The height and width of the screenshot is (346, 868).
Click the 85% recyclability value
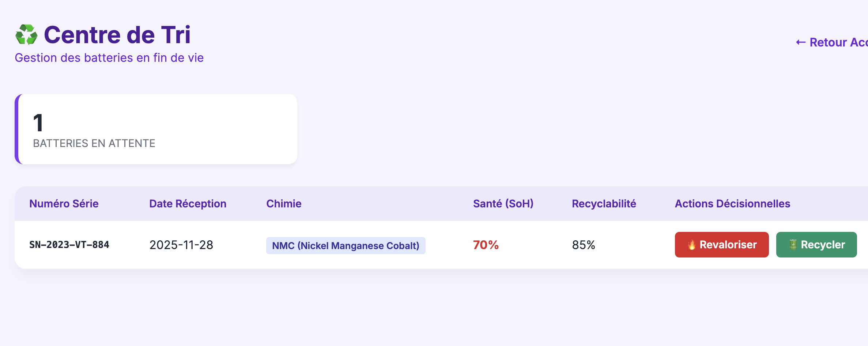(x=584, y=245)
